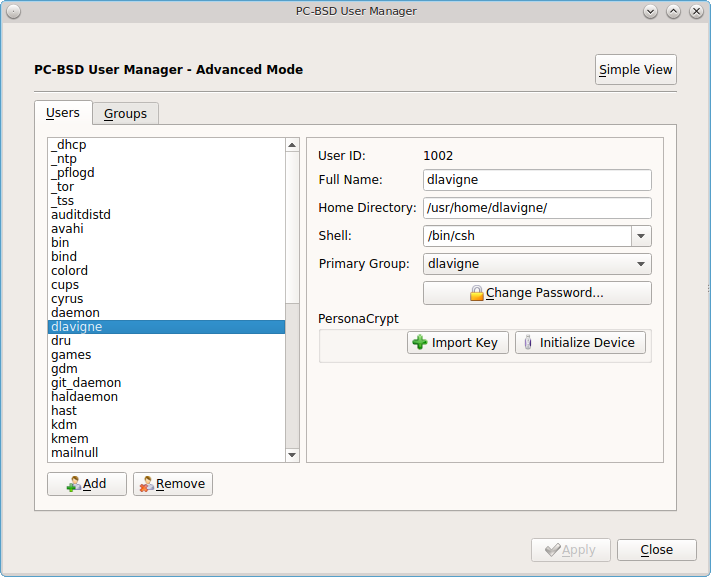Select user mailnull
This screenshot has width=711, height=577.
[x=166, y=453]
